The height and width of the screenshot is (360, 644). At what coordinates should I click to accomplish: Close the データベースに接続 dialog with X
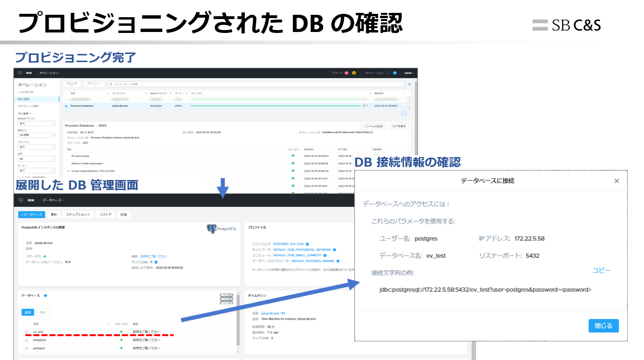617,181
